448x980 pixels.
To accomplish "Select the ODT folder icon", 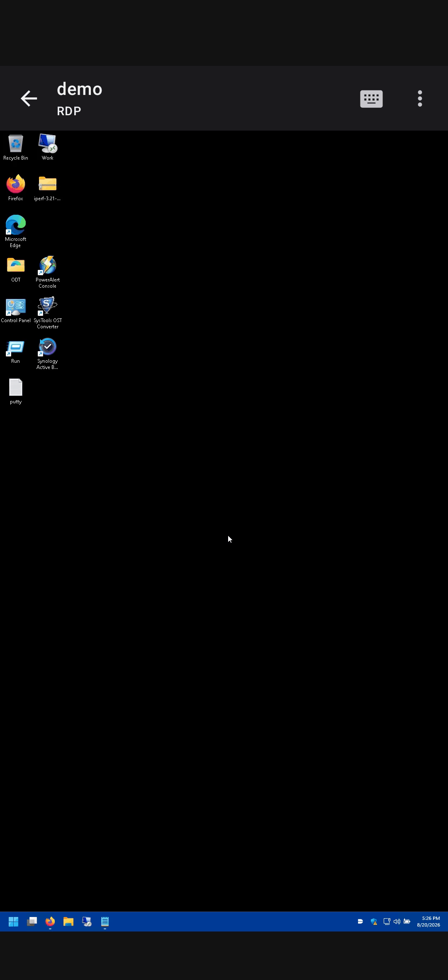I will (16, 270).
